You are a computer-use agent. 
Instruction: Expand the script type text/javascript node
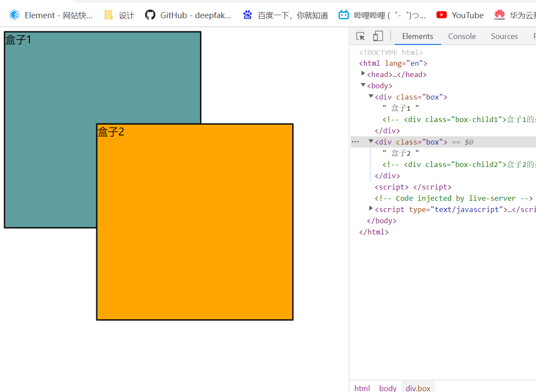tap(371, 209)
